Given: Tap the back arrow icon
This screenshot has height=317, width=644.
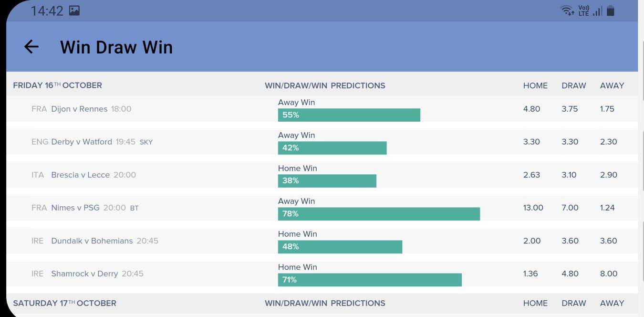Looking at the screenshot, I should (31, 47).
